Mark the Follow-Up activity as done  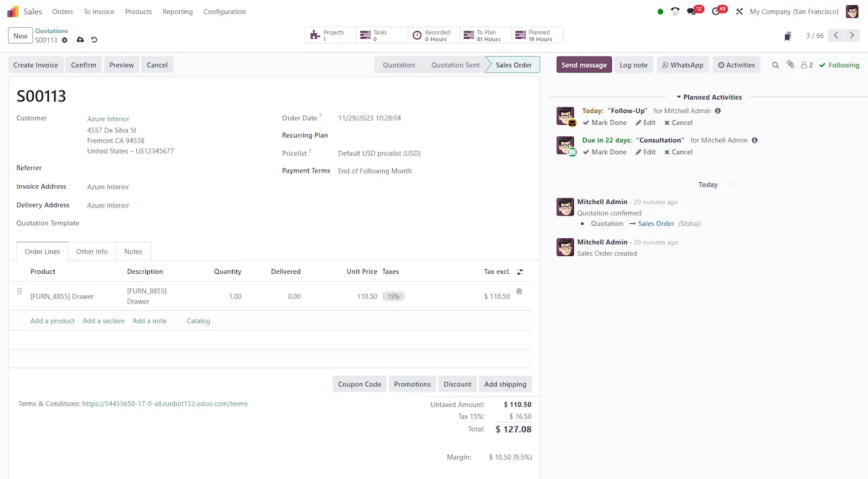point(605,122)
